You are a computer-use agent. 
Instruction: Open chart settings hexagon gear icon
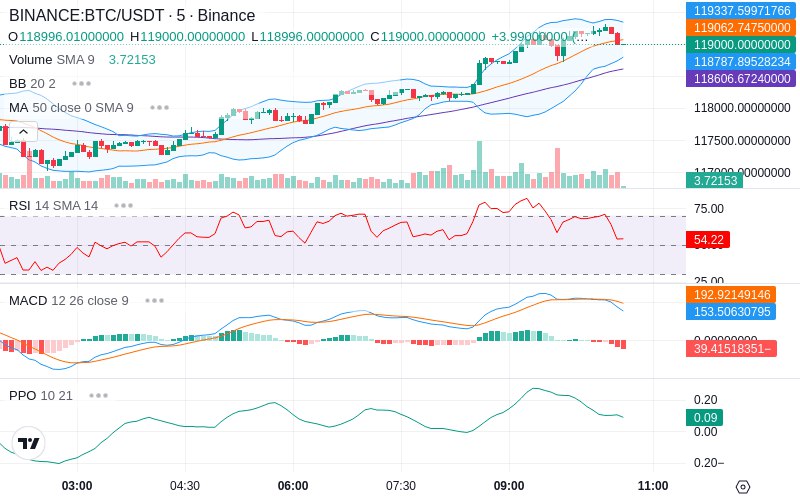pos(743,487)
